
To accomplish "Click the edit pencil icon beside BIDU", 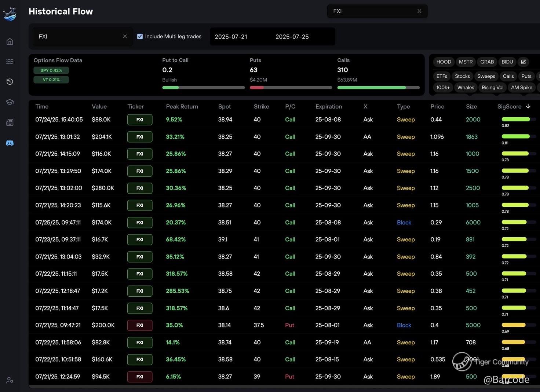I will pos(523,62).
